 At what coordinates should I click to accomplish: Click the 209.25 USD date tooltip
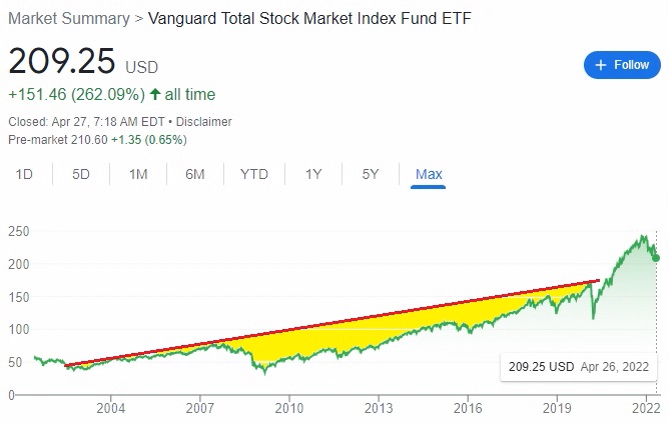[x=578, y=367]
